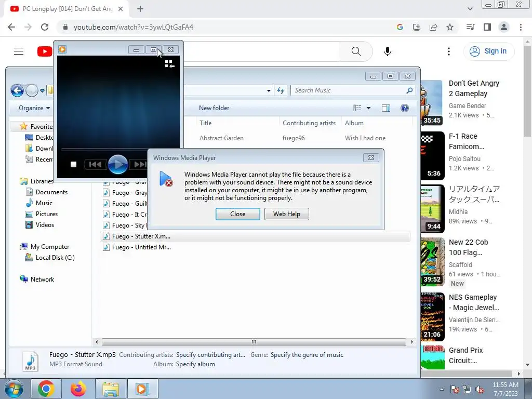Image resolution: width=532 pixels, height=399 pixels.
Task: Skip to the previous track in the media player
Action: tap(96, 165)
